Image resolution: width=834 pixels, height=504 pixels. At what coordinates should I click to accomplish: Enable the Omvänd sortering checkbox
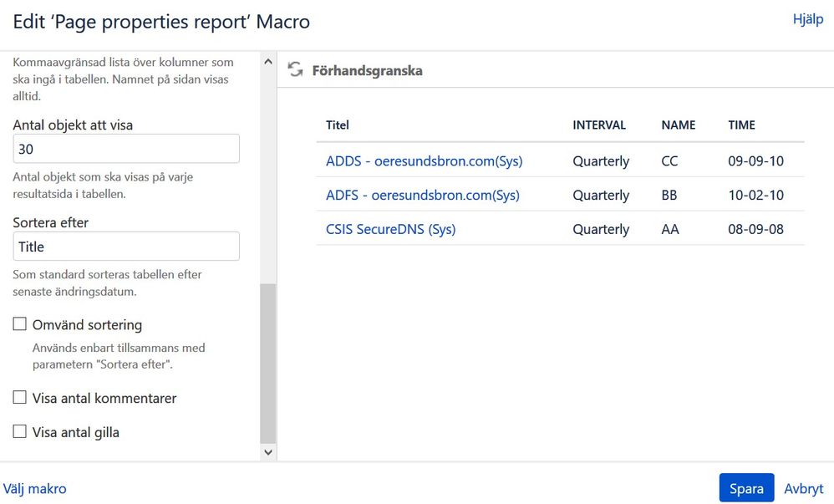coord(20,324)
